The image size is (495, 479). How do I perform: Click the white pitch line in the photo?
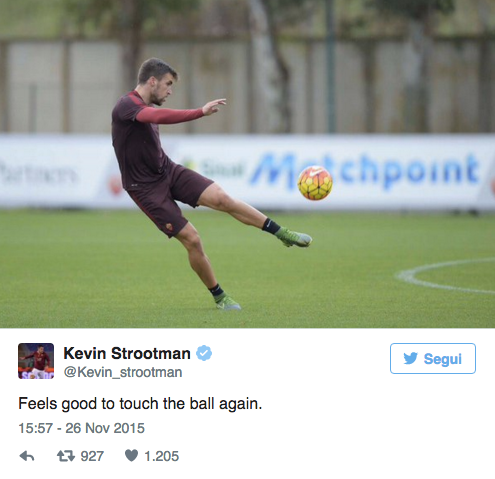pyautogui.click(x=445, y=277)
